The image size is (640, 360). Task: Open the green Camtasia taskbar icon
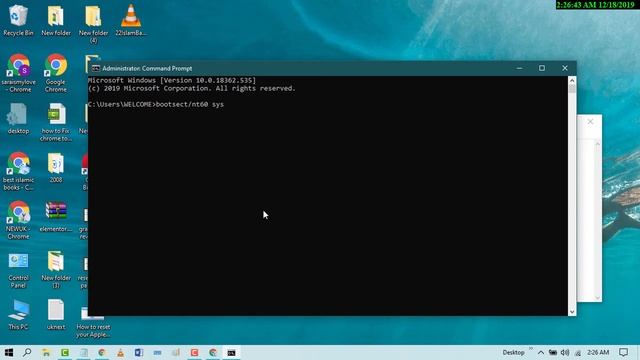tap(65, 352)
